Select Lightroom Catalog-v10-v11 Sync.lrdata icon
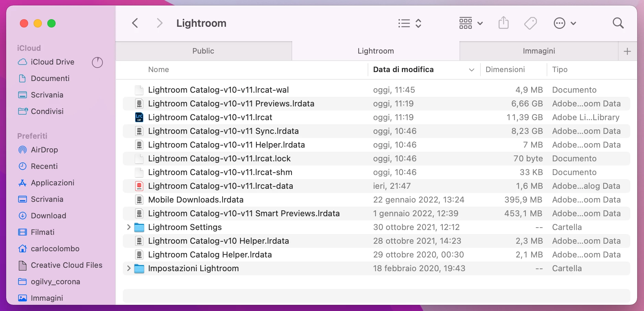Image resolution: width=644 pixels, height=311 pixels. coord(139,131)
